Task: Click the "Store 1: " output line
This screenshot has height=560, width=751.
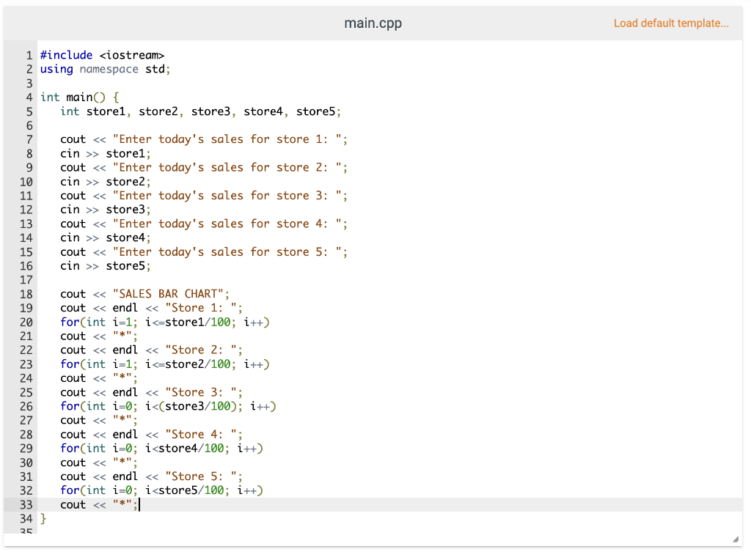Action: click(151, 309)
